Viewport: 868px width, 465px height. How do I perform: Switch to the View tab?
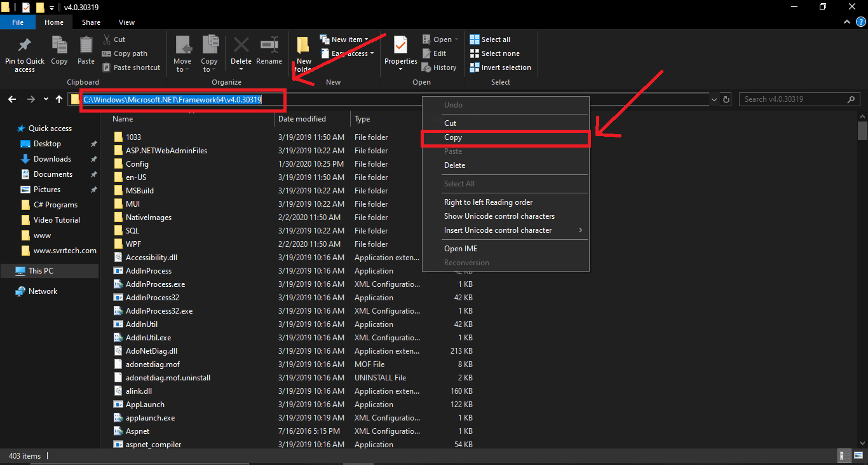(x=126, y=22)
